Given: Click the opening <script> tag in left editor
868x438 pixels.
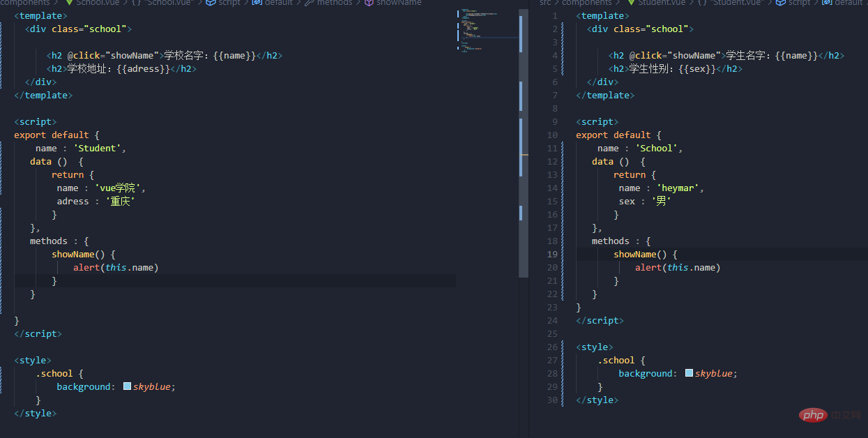Looking at the screenshot, I should click(35, 121).
